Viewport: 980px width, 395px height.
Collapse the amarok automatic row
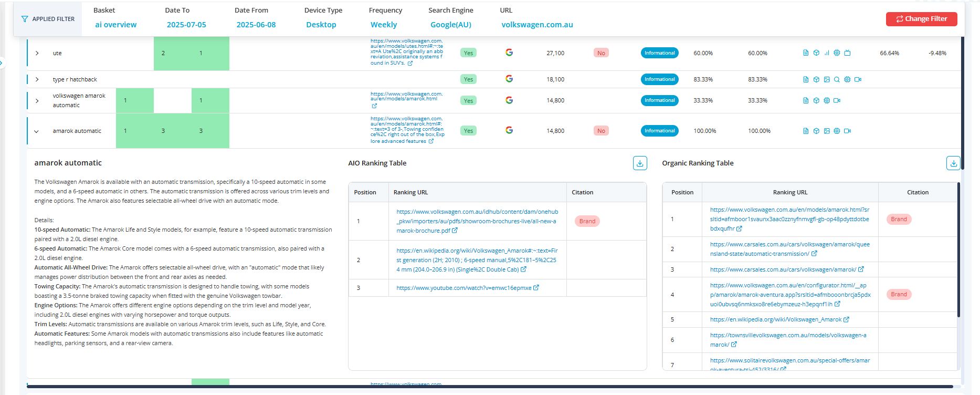point(37,131)
